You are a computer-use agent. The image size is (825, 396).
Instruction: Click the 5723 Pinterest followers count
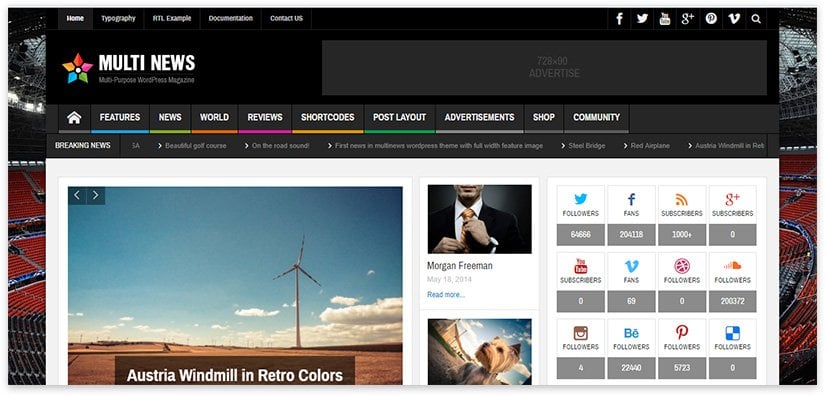pyautogui.click(x=682, y=368)
